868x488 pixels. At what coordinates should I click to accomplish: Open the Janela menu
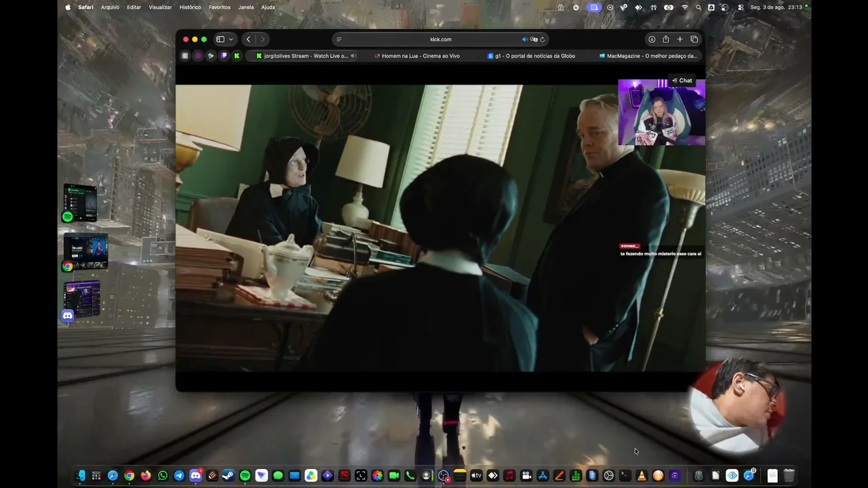click(x=246, y=7)
